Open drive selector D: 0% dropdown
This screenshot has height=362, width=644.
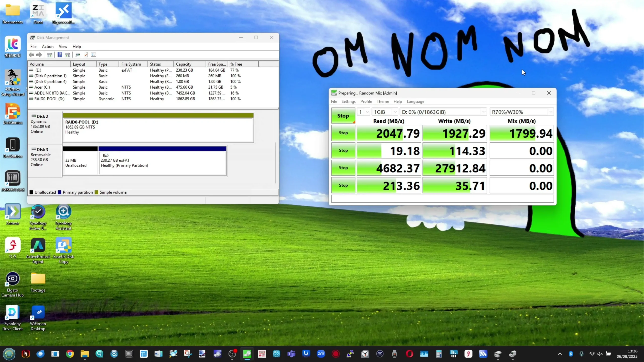(x=443, y=112)
